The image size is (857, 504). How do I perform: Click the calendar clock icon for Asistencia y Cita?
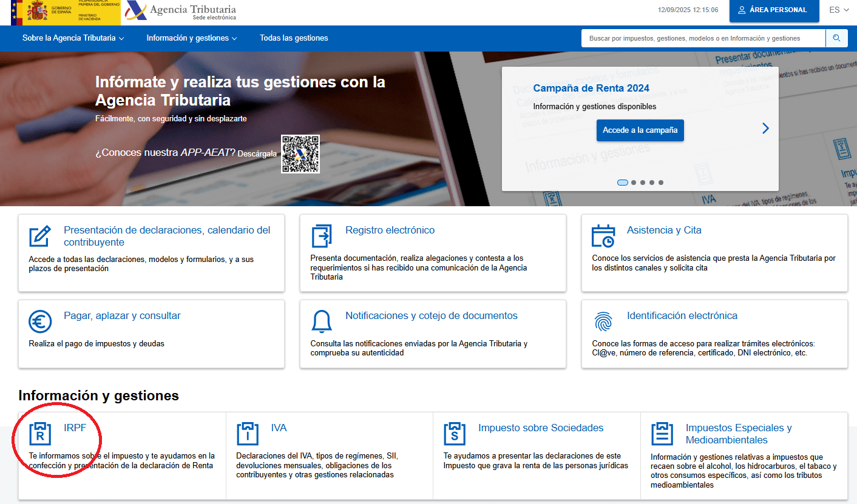point(603,236)
